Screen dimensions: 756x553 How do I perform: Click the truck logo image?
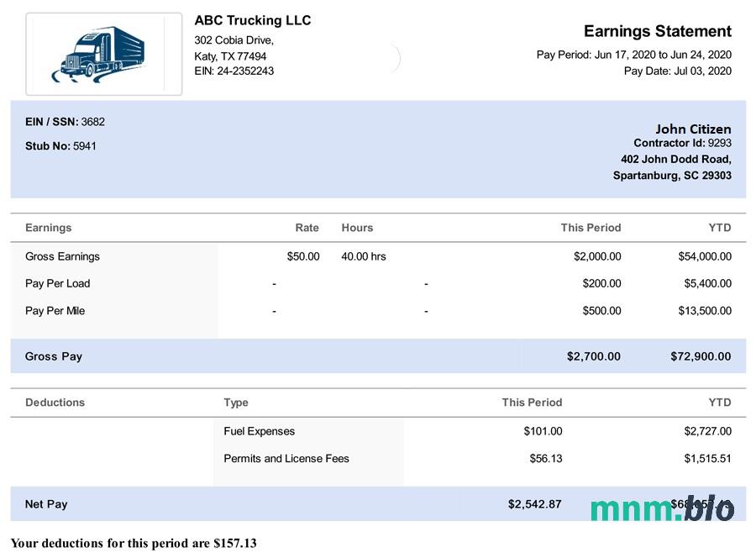(x=103, y=54)
